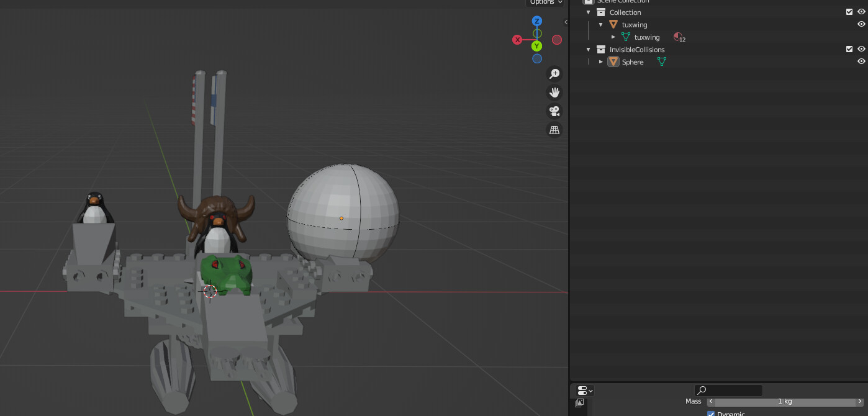Hide the Sphere with its eye icon

(x=861, y=61)
